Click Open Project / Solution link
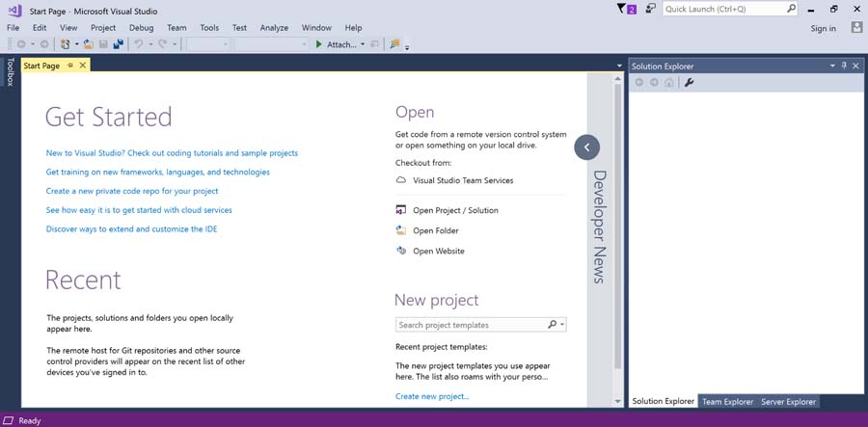The height and width of the screenshot is (427, 868). click(x=455, y=210)
